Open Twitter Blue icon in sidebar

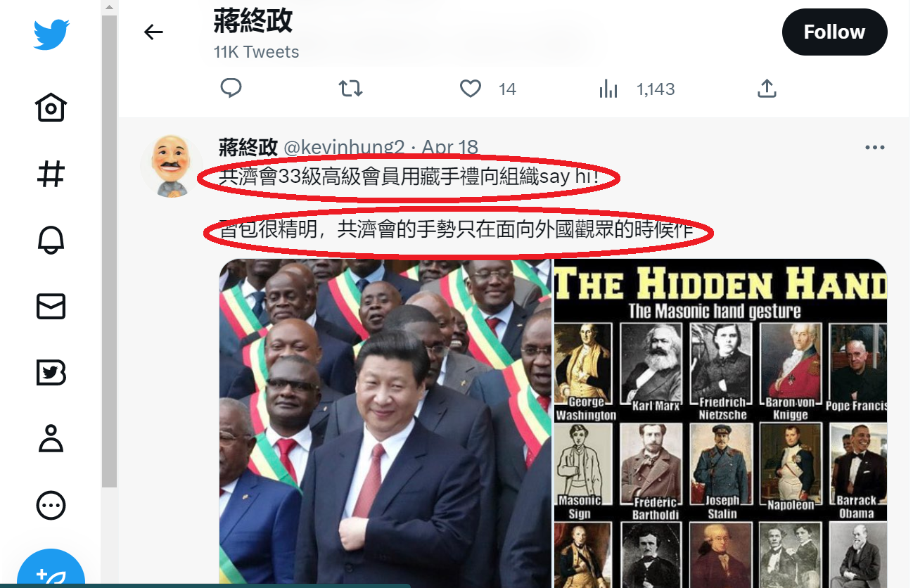(51, 373)
